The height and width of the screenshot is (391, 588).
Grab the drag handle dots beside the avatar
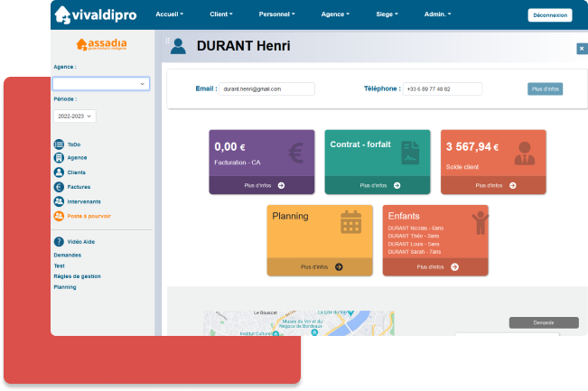167,41
